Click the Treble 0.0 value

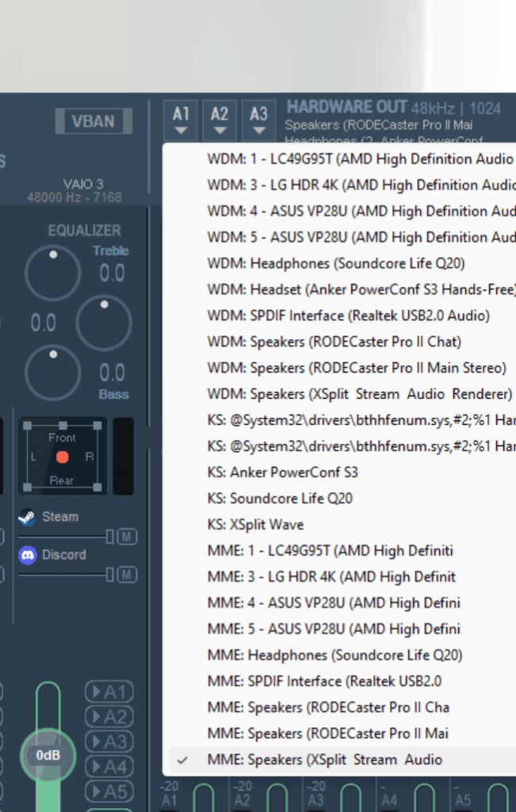(113, 273)
